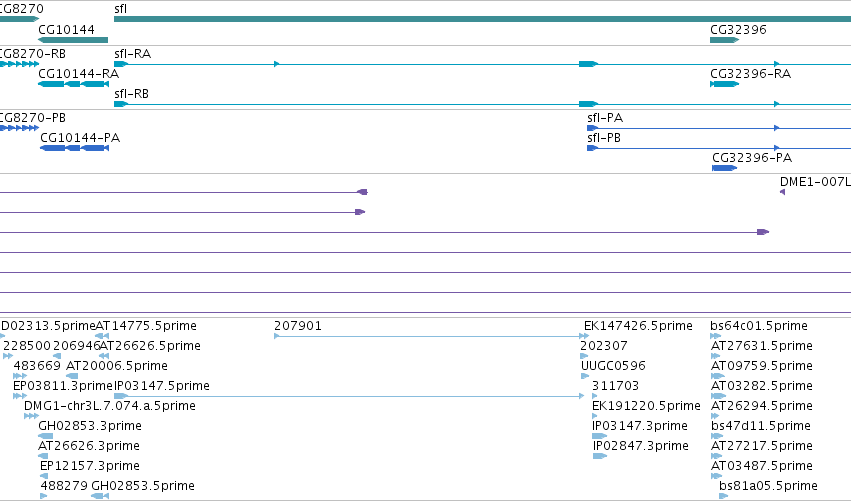The width and height of the screenshot is (851, 501).
Task: Click the CG32396-PA protein arrow
Action: pos(725,168)
